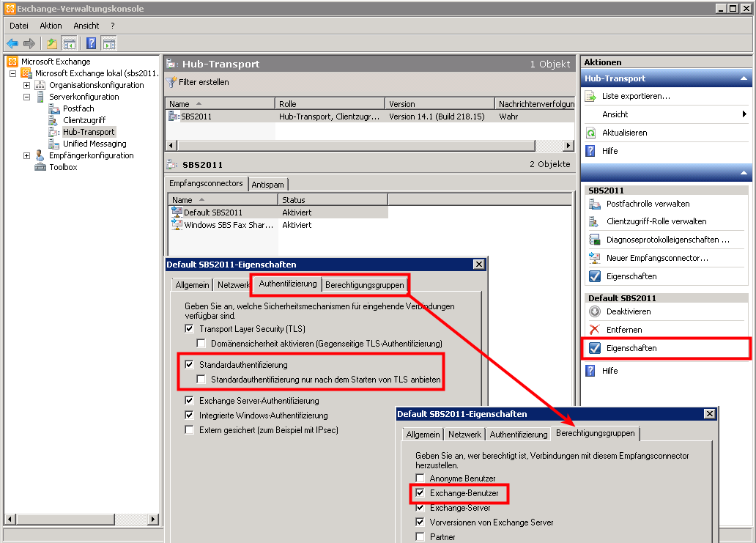Enable Anonyme Benutzer checkbox
Image resolution: width=756 pixels, height=543 pixels.
coord(420,479)
